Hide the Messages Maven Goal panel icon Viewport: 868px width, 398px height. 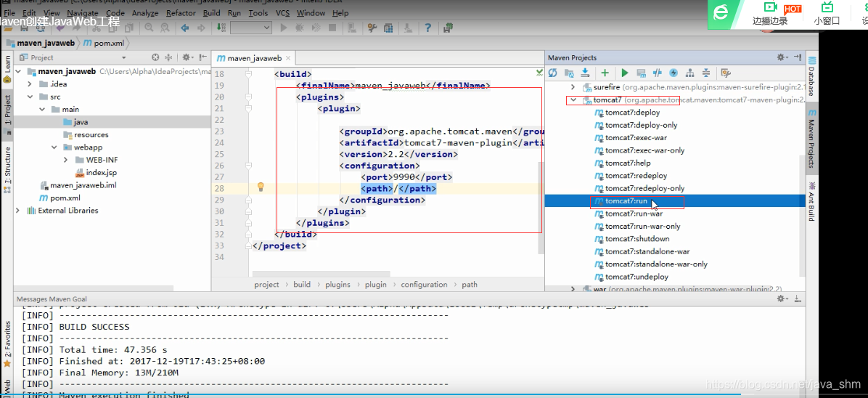pos(798,298)
